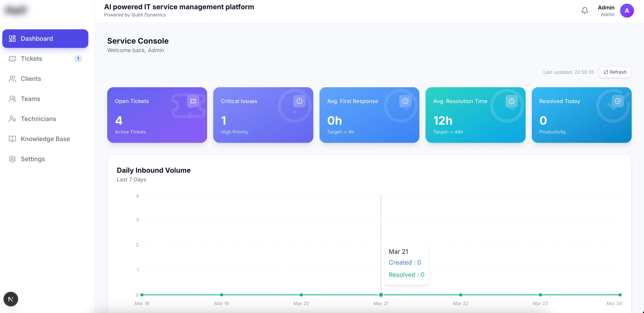Click the clock icon on Avg. First Response card
Viewport: 644px width, 313px height.
pyautogui.click(x=405, y=101)
